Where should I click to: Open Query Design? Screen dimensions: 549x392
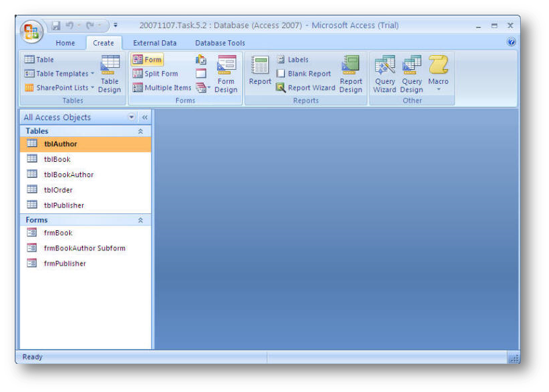click(411, 74)
